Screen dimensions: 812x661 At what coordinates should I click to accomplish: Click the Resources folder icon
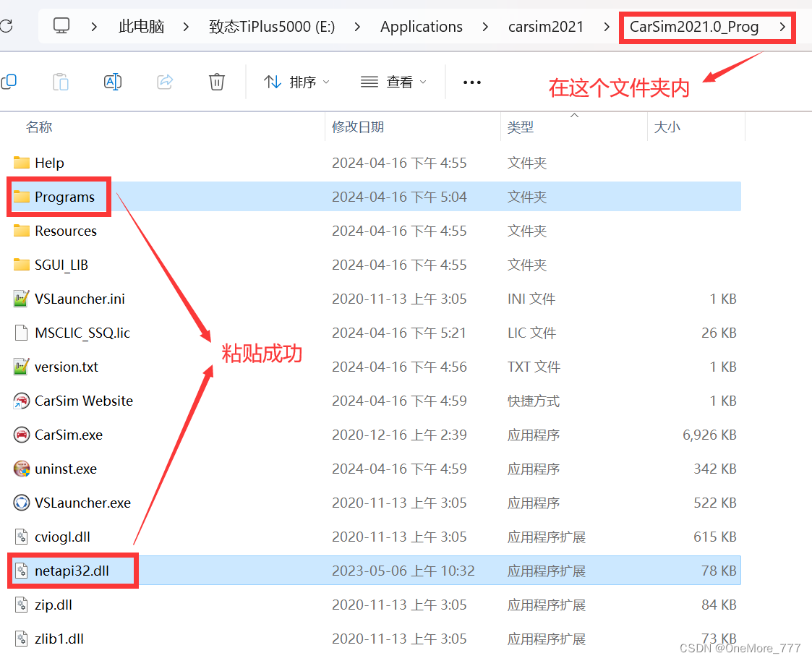click(x=21, y=231)
